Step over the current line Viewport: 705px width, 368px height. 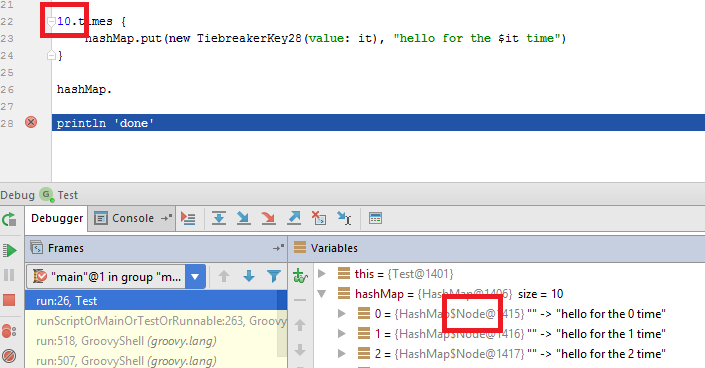219,219
